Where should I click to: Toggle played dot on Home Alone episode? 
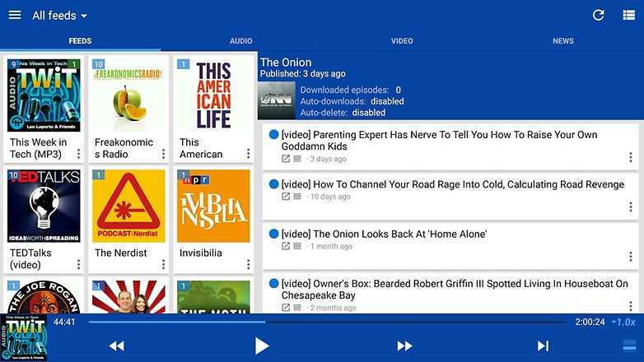tap(273, 234)
